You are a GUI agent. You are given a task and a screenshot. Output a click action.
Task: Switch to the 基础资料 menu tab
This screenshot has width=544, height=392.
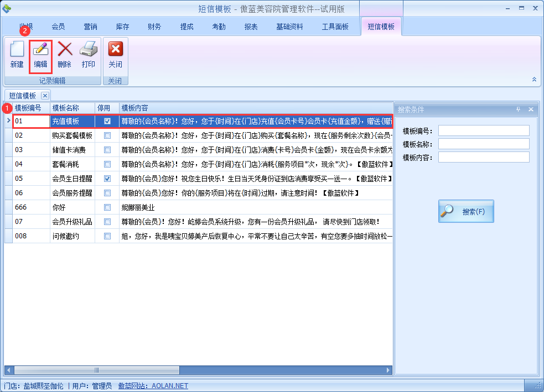click(289, 27)
